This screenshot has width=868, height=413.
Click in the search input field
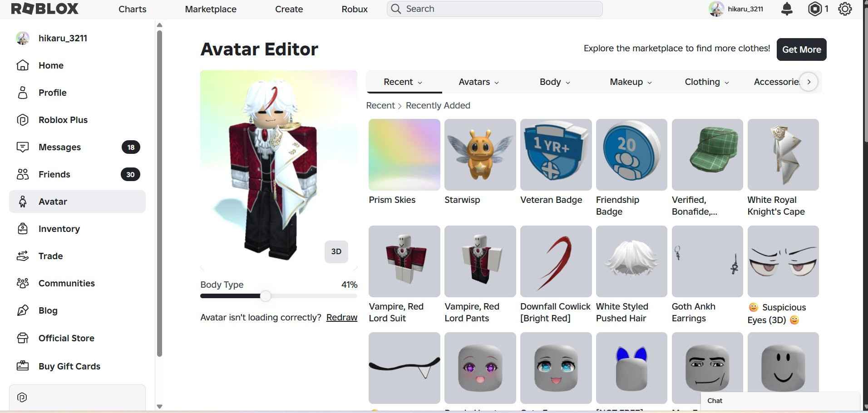tap(495, 9)
